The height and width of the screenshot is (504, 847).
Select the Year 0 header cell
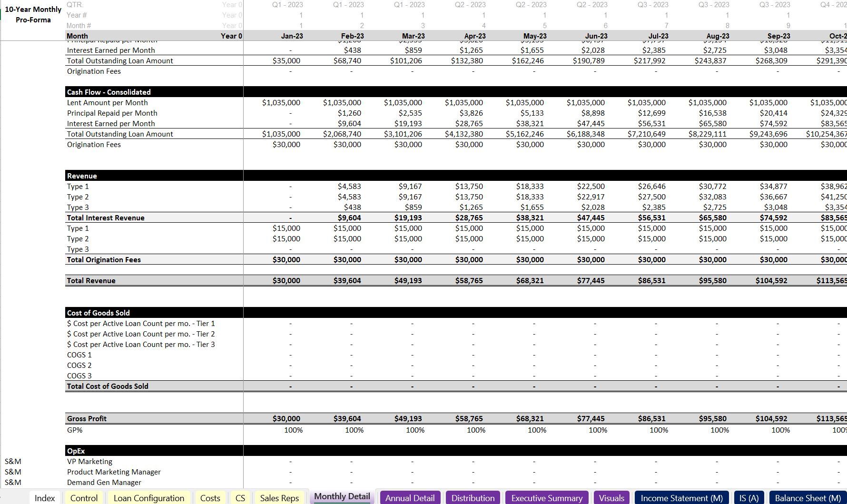[231, 36]
